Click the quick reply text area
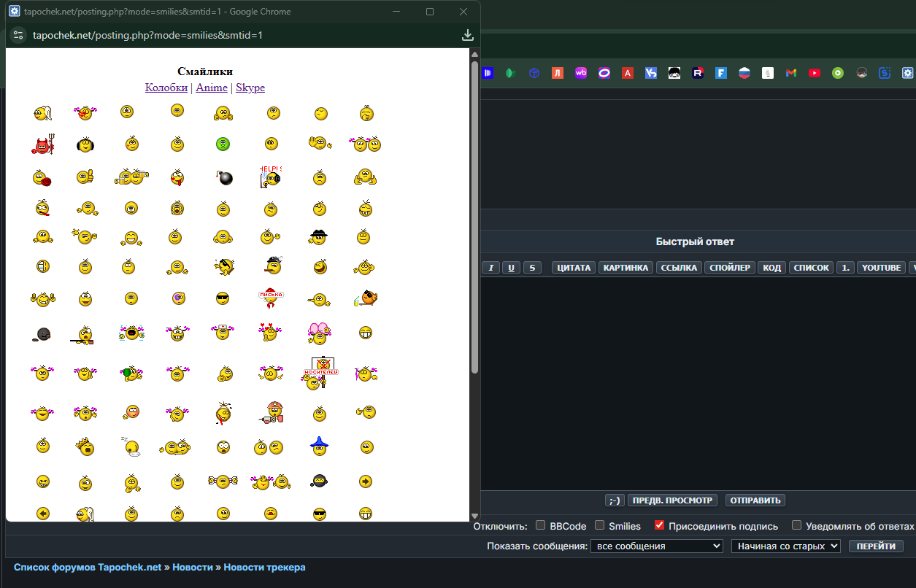916x588 pixels. click(698, 383)
